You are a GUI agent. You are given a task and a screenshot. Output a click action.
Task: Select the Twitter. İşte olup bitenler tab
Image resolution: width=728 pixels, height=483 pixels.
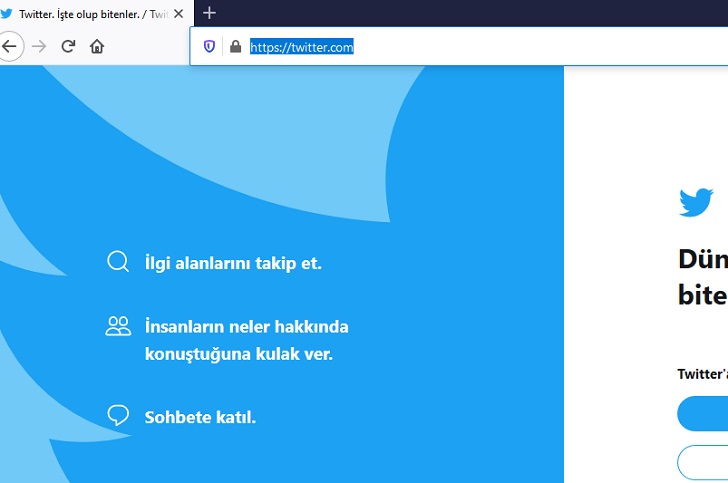[x=95, y=13]
